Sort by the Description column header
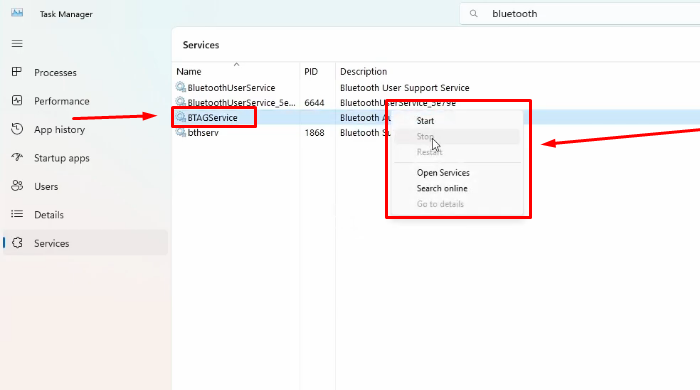 [363, 71]
